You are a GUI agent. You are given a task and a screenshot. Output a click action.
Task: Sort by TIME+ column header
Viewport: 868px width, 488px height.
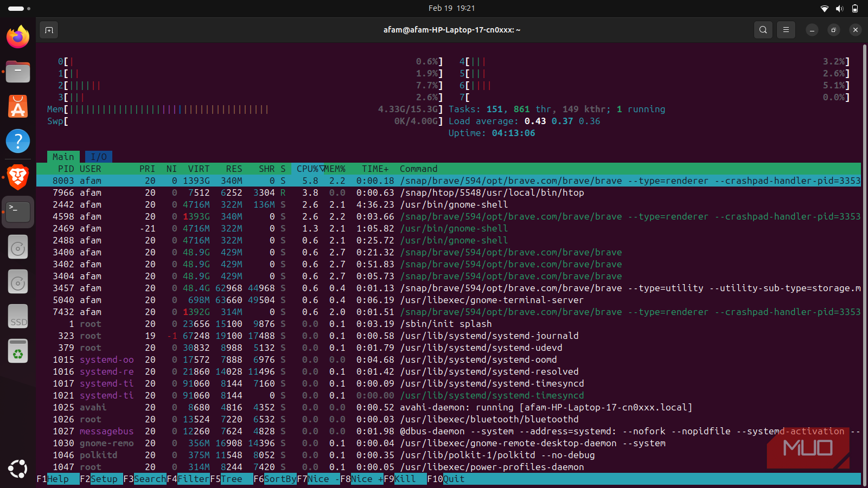(375, 169)
